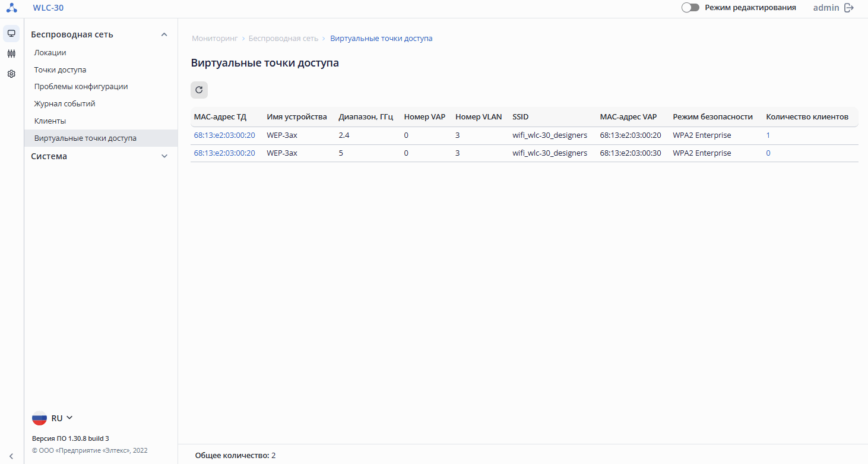Click the Russian flag icon
Image resolution: width=868 pixels, height=464 pixels.
coord(39,418)
